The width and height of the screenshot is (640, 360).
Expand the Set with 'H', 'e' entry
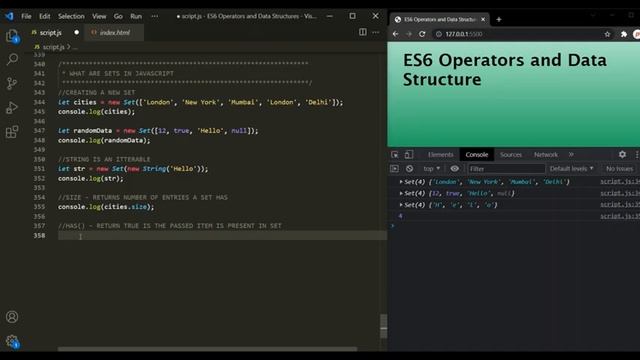pos(401,205)
